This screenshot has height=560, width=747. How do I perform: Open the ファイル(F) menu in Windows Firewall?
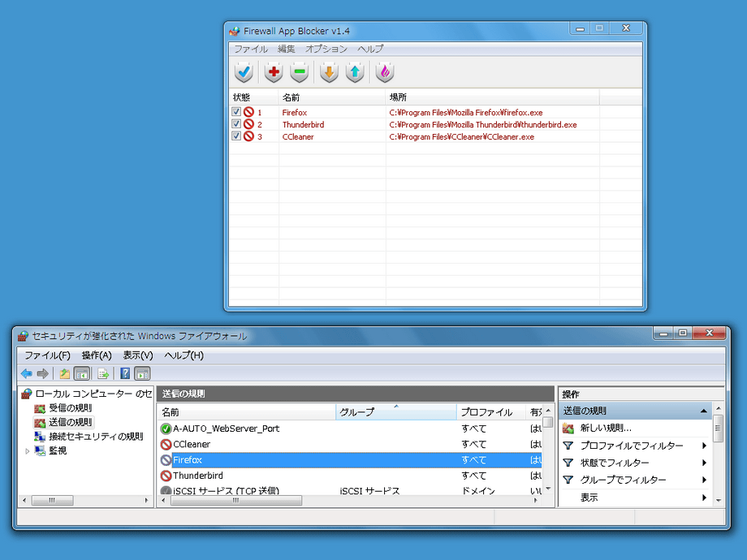click(x=47, y=355)
